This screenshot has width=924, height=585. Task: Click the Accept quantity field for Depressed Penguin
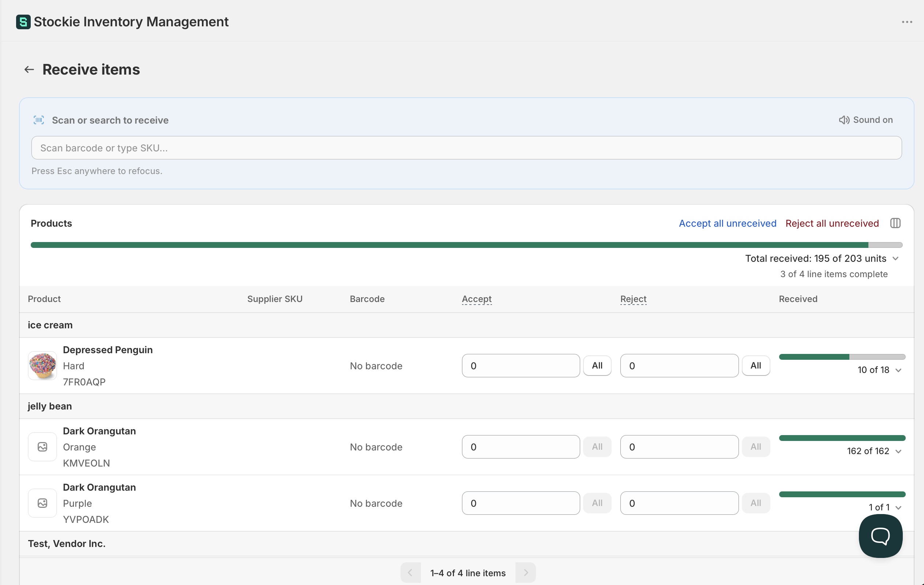click(x=521, y=366)
